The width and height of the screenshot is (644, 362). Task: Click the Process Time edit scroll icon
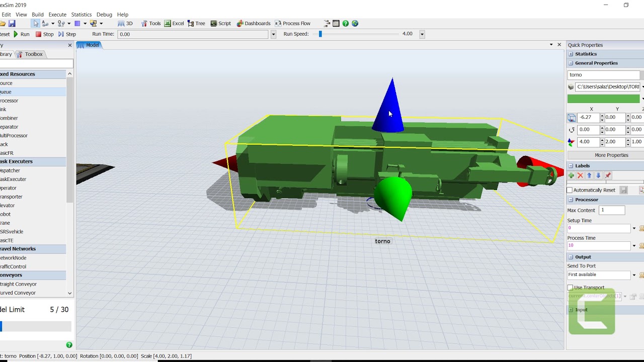(x=641, y=246)
